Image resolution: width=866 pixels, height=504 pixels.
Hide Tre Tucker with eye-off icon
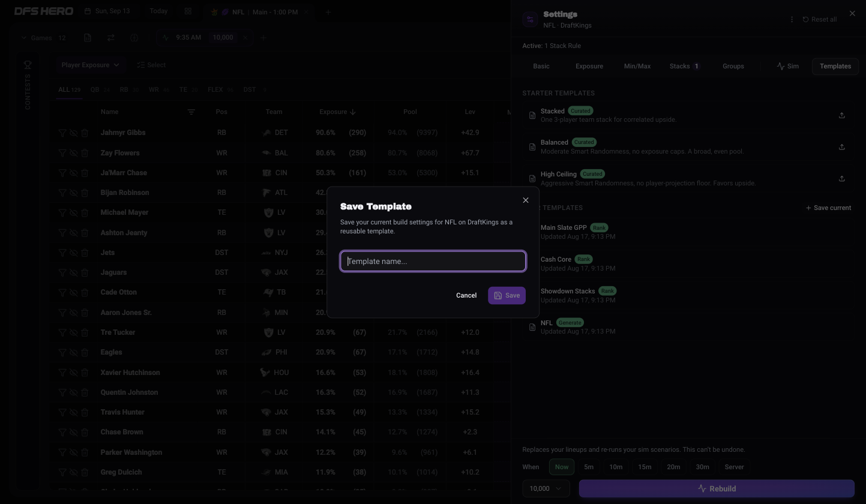pyautogui.click(x=73, y=332)
